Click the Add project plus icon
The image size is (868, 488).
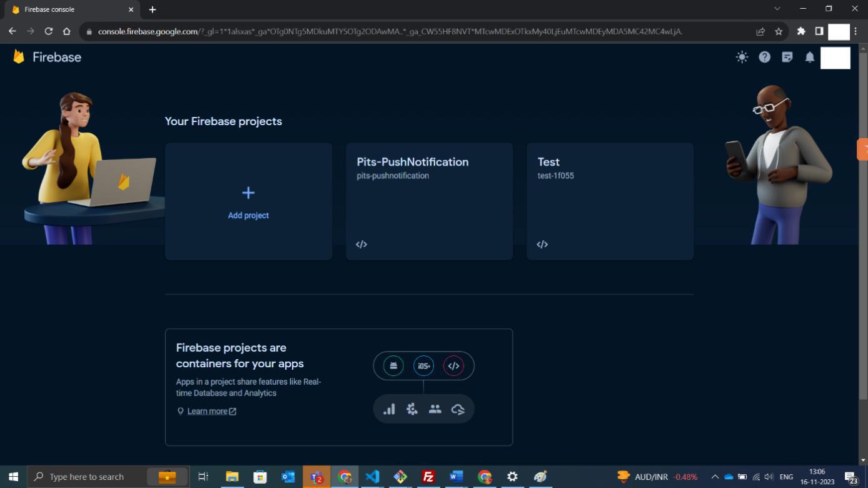click(x=248, y=193)
